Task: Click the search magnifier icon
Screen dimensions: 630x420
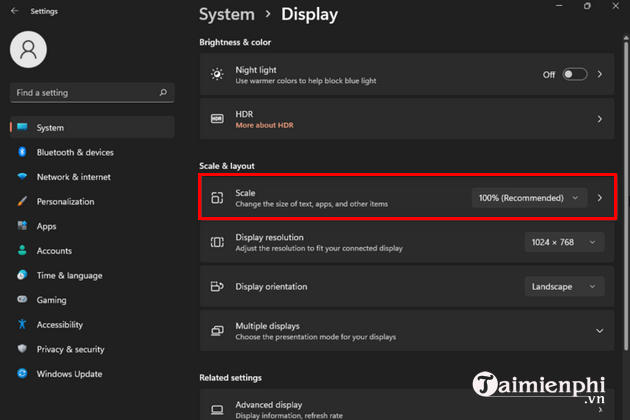Action: point(163,92)
